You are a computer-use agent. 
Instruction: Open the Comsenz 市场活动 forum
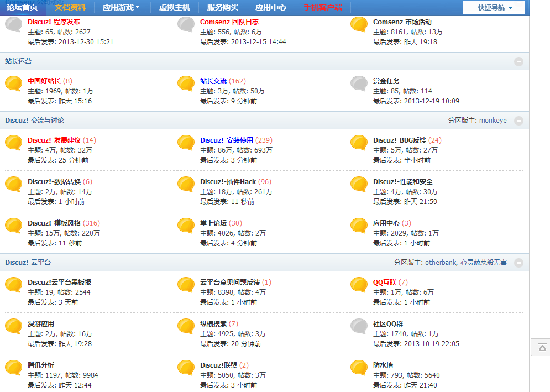(402, 22)
